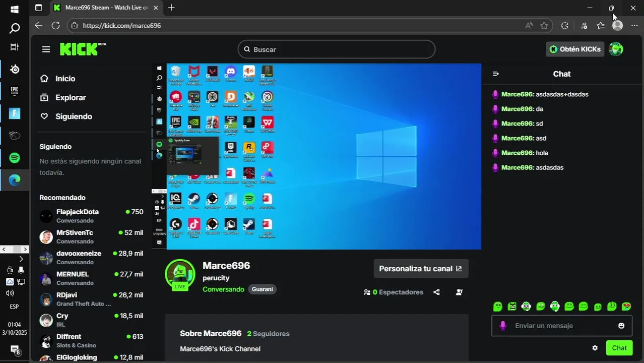The height and width of the screenshot is (363, 644).
Task: Open MrStivenTc recommended channel
Action: [x=91, y=236]
